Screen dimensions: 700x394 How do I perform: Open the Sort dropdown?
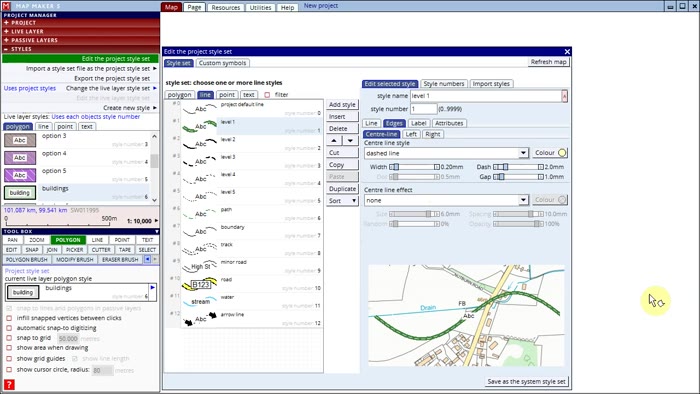pos(342,201)
